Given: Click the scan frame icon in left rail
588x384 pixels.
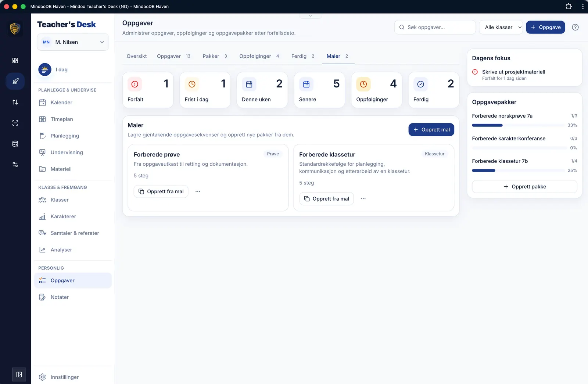Looking at the screenshot, I should (x=15, y=123).
